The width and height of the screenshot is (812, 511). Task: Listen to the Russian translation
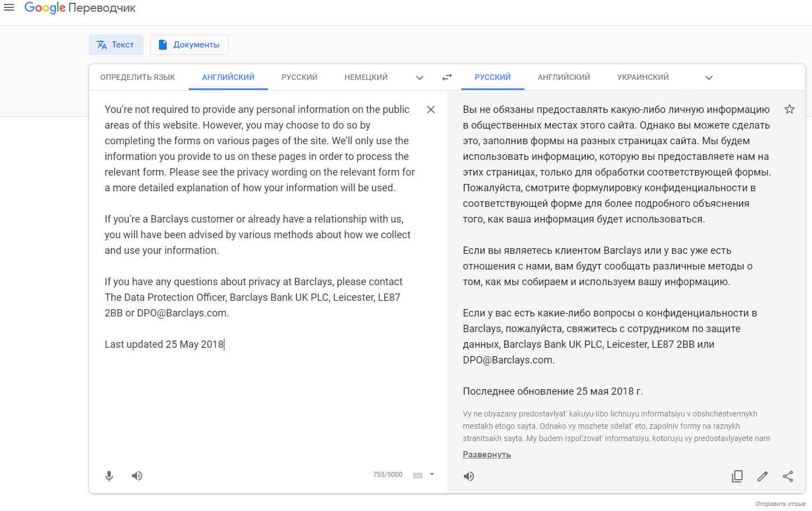click(469, 476)
